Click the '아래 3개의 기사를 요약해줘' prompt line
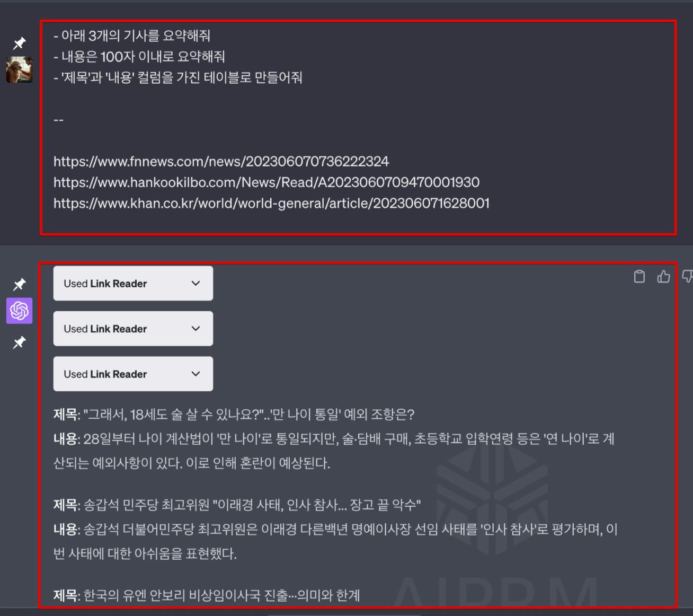The width and height of the screenshot is (693, 616). coord(132,36)
